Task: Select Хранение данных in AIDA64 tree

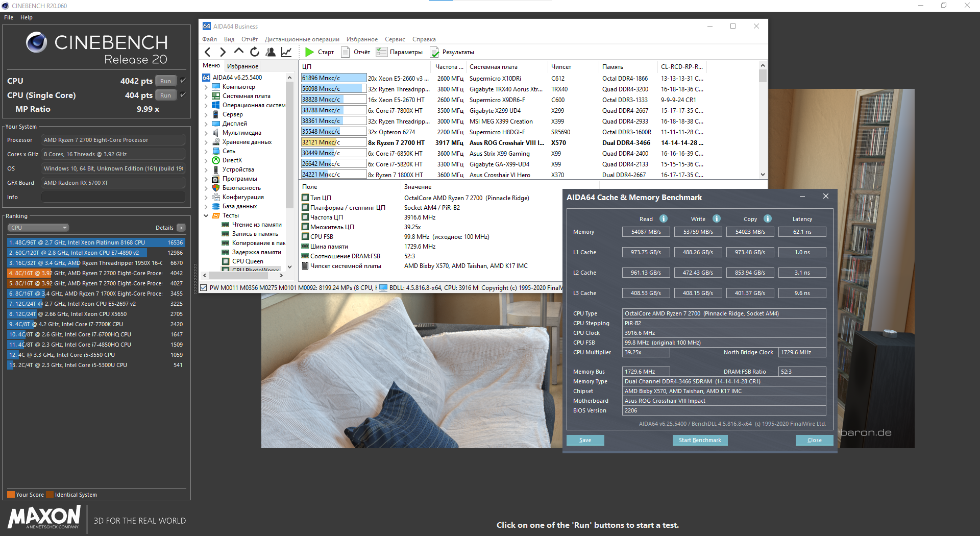Action: pyautogui.click(x=247, y=142)
